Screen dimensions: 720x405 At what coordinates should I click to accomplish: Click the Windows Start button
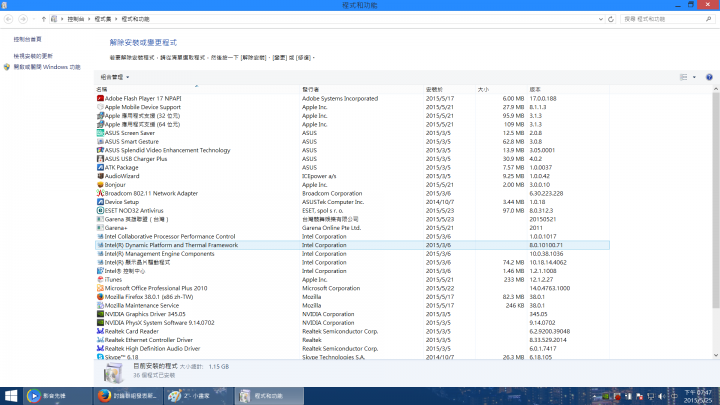tap(11, 396)
